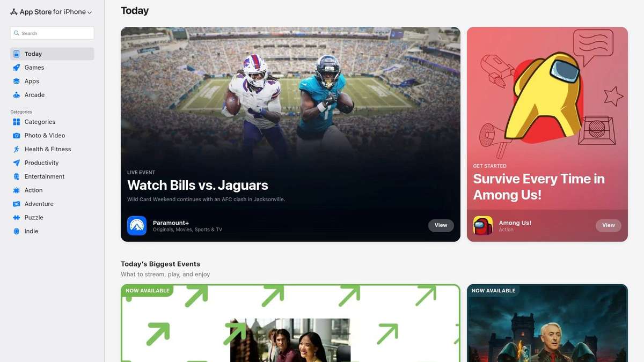This screenshot has width=644, height=362.
Task: Select the Apps stack icon
Action: pyautogui.click(x=17, y=81)
